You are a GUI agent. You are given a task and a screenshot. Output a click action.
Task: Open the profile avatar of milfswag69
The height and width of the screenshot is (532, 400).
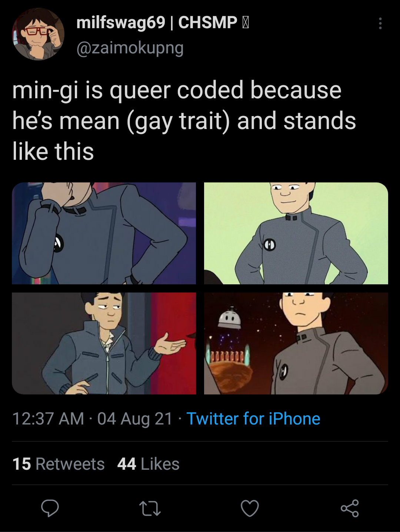coord(38,34)
